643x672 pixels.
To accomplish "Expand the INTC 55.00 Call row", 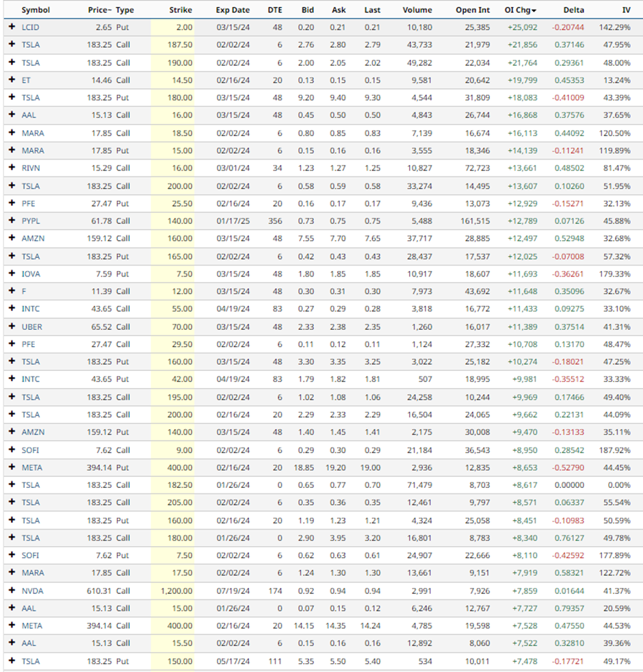I will pyautogui.click(x=12, y=308).
